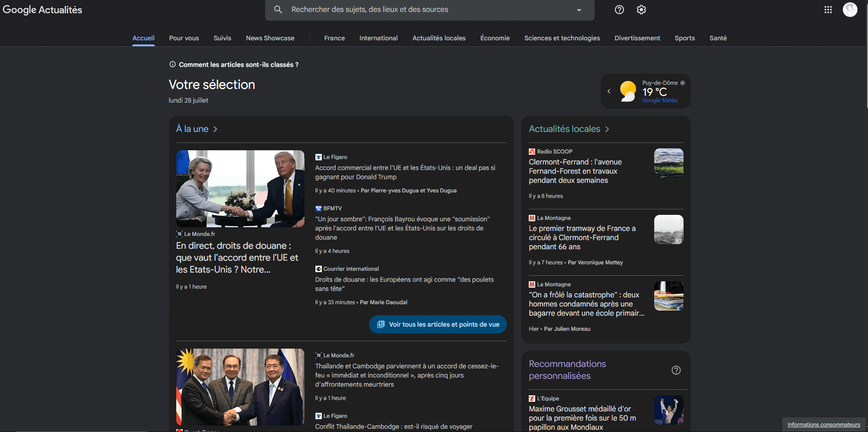Image resolution: width=868 pixels, height=432 pixels.
Task: Open the À la une heading link
Action: [192, 129]
